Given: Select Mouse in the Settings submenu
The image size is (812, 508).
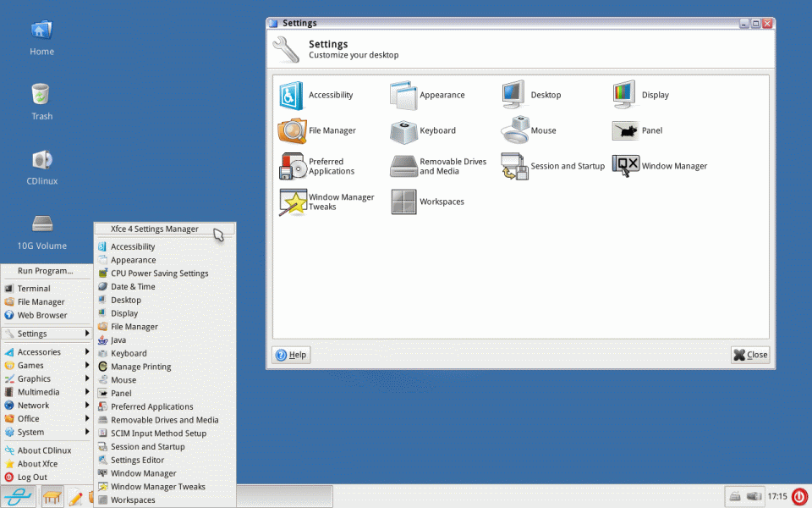Looking at the screenshot, I should (165, 380).
